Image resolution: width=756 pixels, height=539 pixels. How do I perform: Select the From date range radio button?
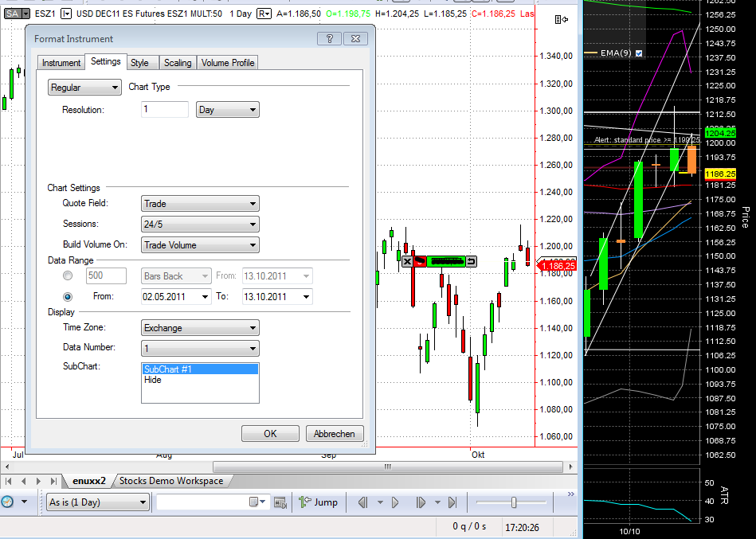(x=68, y=296)
